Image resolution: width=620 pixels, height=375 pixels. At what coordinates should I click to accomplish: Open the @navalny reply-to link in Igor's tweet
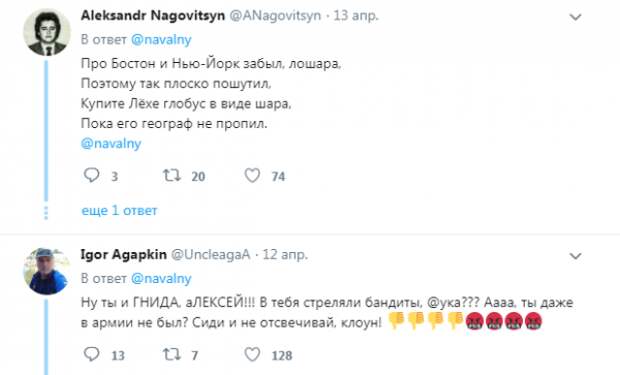tap(161, 278)
